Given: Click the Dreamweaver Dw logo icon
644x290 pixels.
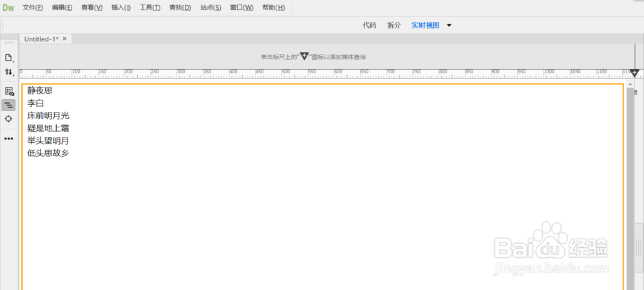Looking at the screenshot, I should click(8, 8).
